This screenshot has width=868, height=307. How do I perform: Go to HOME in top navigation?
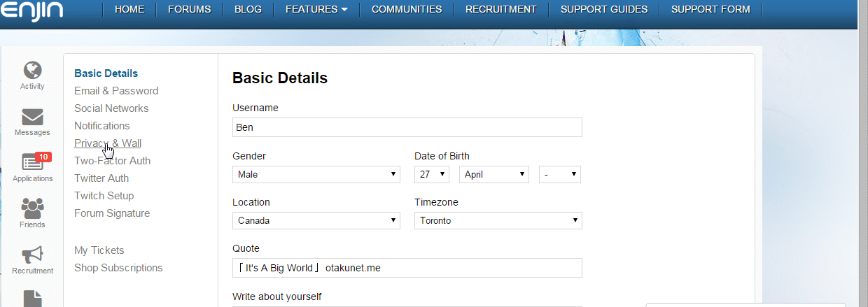[129, 9]
